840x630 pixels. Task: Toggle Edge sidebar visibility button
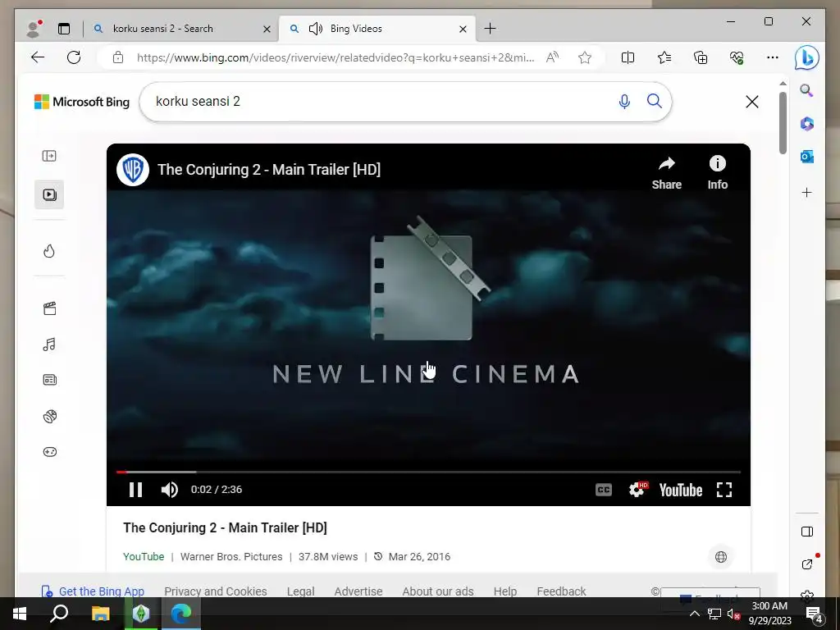[807, 532]
